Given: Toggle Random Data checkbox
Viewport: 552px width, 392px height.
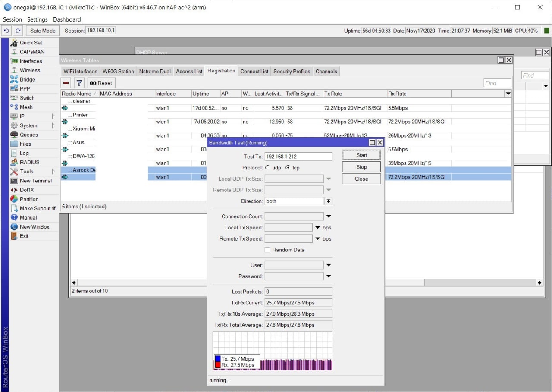Looking at the screenshot, I should pos(267,250).
